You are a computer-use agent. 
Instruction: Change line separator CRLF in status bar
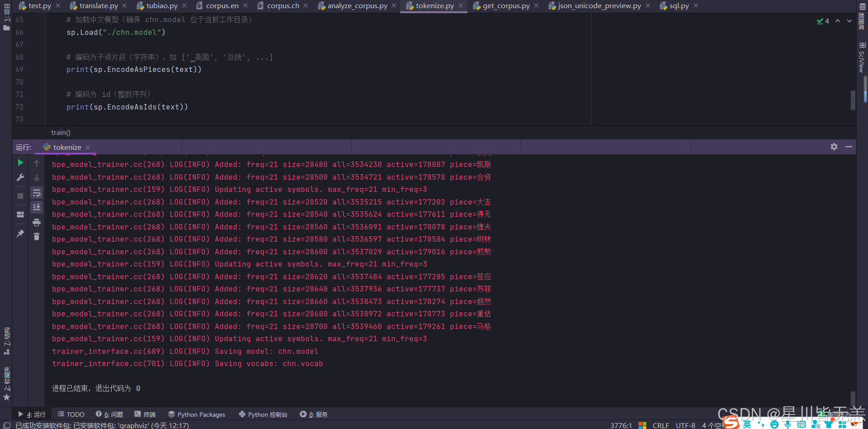660,425
